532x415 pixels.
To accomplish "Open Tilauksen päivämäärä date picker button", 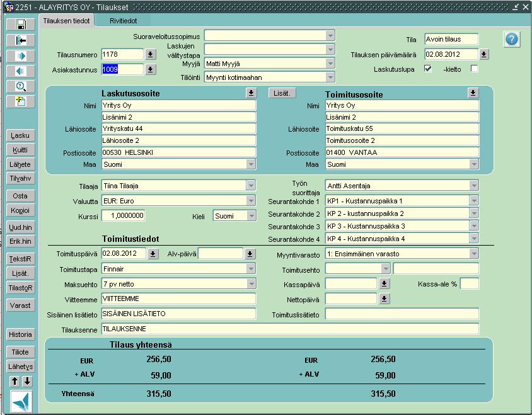I will point(484,54).
